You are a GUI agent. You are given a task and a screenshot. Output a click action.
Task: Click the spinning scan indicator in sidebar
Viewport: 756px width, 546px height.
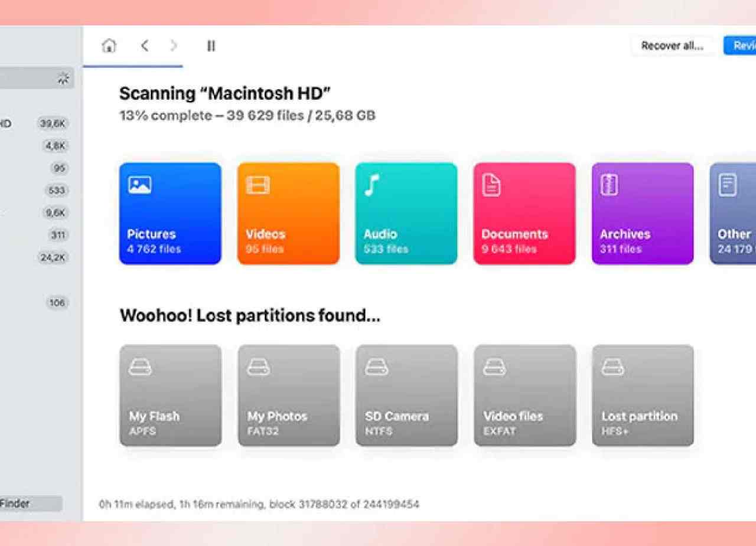pyautogui.click(x=63, y=78)
